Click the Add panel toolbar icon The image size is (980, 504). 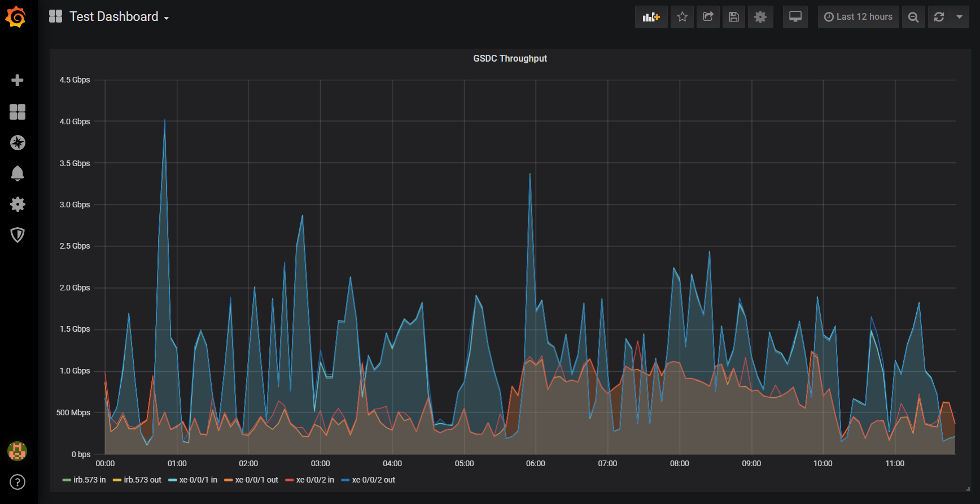651,17
